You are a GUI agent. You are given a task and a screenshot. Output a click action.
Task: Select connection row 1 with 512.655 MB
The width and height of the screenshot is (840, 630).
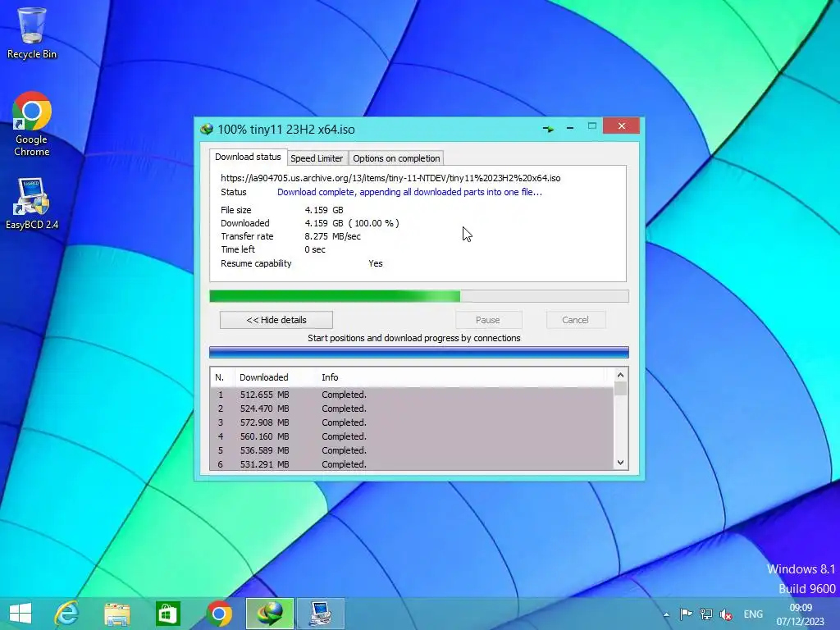coord(412,395)
